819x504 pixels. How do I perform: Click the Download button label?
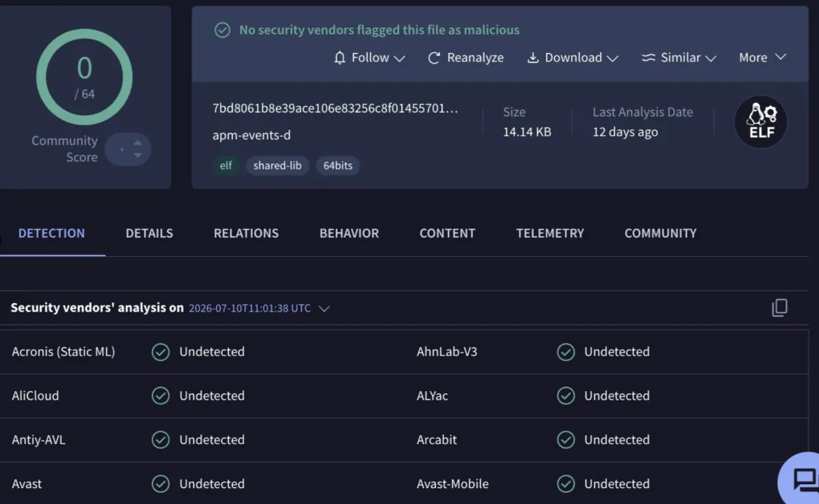(573, 58)
